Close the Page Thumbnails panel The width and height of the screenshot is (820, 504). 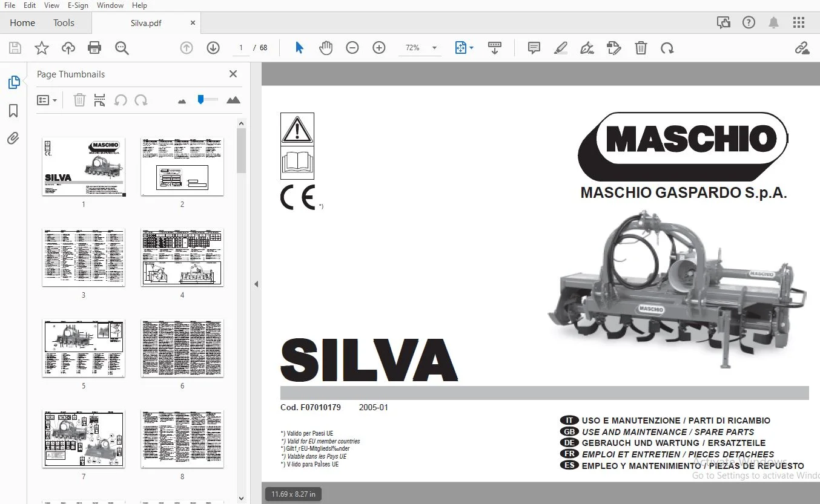(233, 74)
